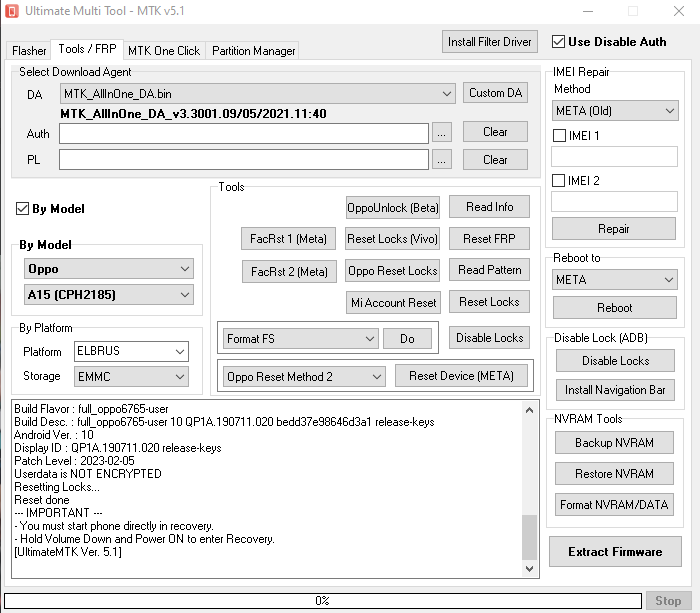Click the 'Reset done' log line
Image resolution: width=700 pixels, height=613 pixels.
click(x=42, y=500)
